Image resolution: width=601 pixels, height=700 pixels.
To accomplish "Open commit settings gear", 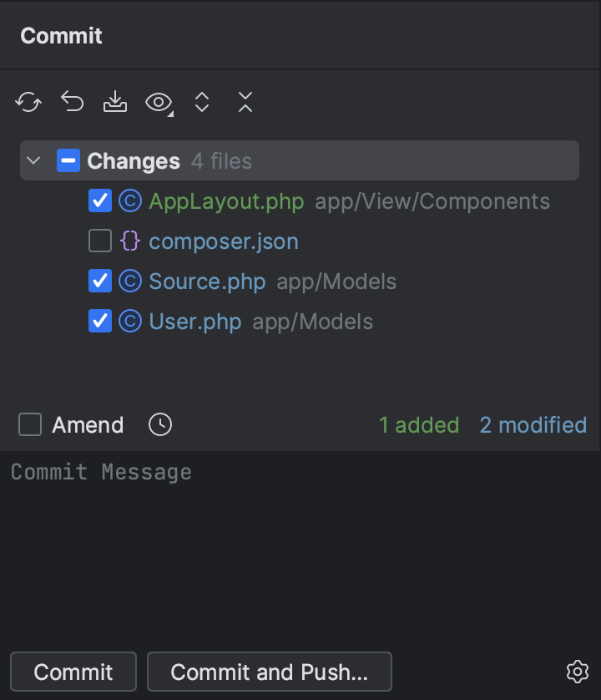I will pyautogui.click(x=577, y=672).
